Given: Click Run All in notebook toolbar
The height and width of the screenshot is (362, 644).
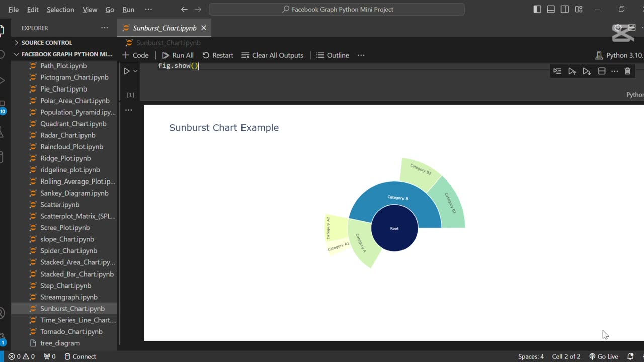Looking at the screenshot, I should (178, 55).
